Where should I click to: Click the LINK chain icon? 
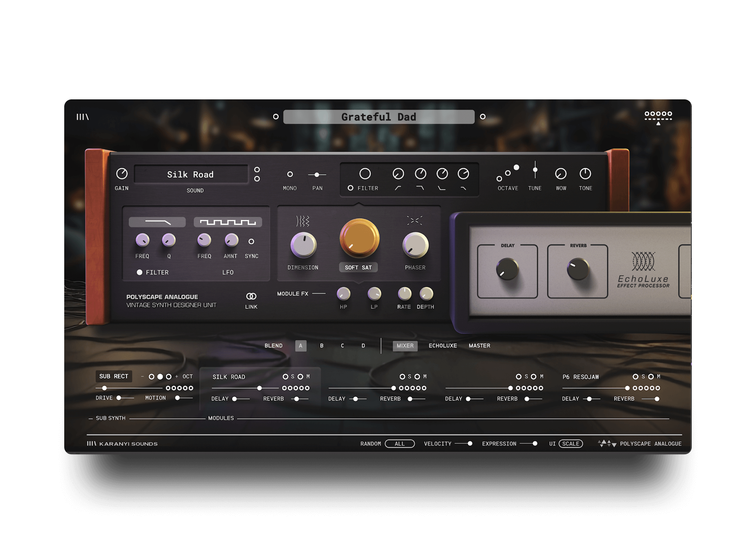(251, 296)
